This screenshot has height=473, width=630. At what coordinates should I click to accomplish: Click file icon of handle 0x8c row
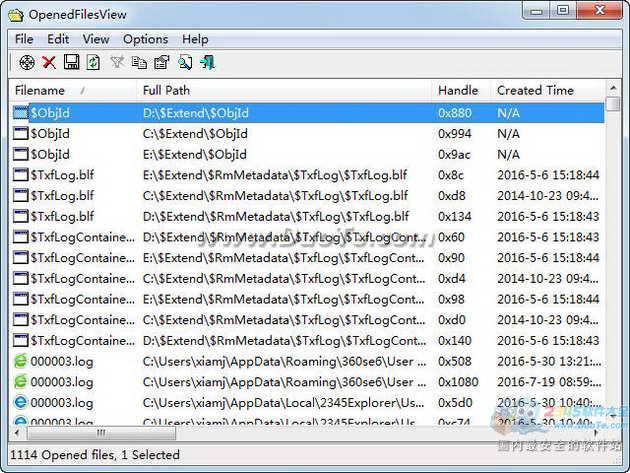pos(20,175)
